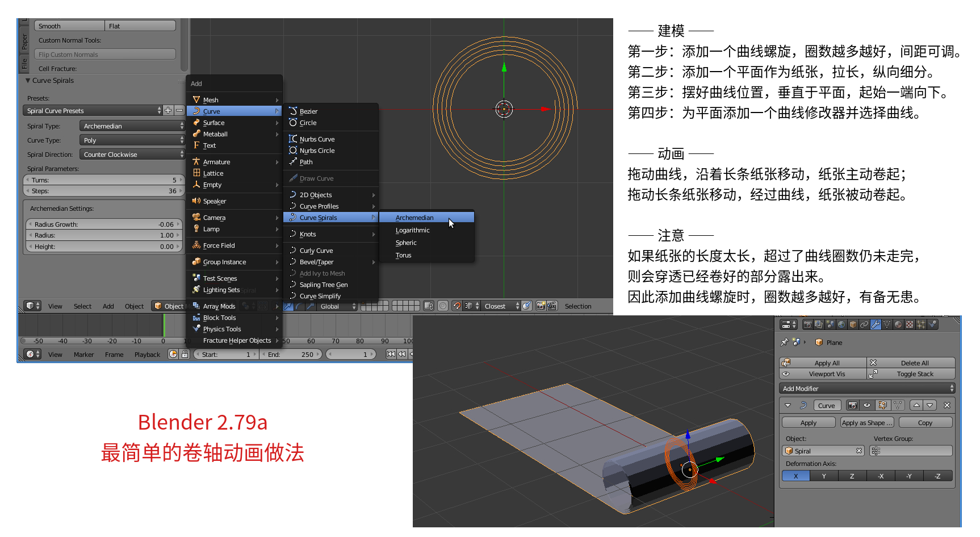Open the Global transform orientation dropdown
980x537 pixels.
[338, 306]
